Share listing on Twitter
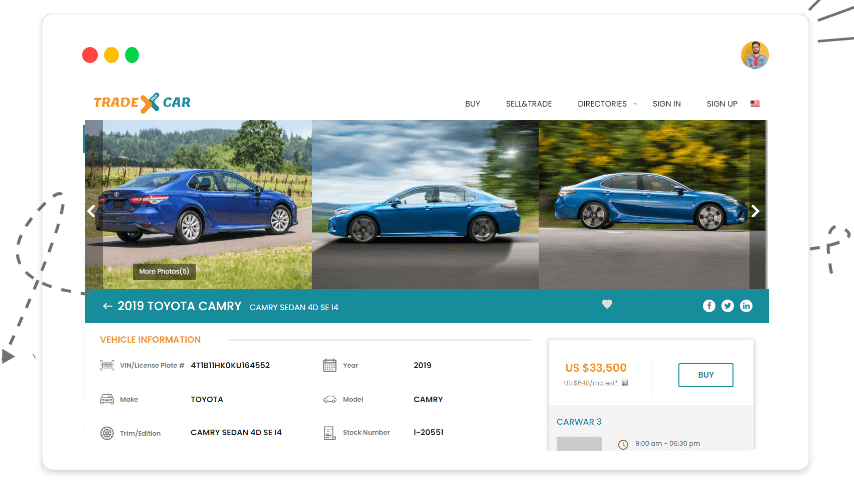The image size is (854, 483). click(727, 306)
